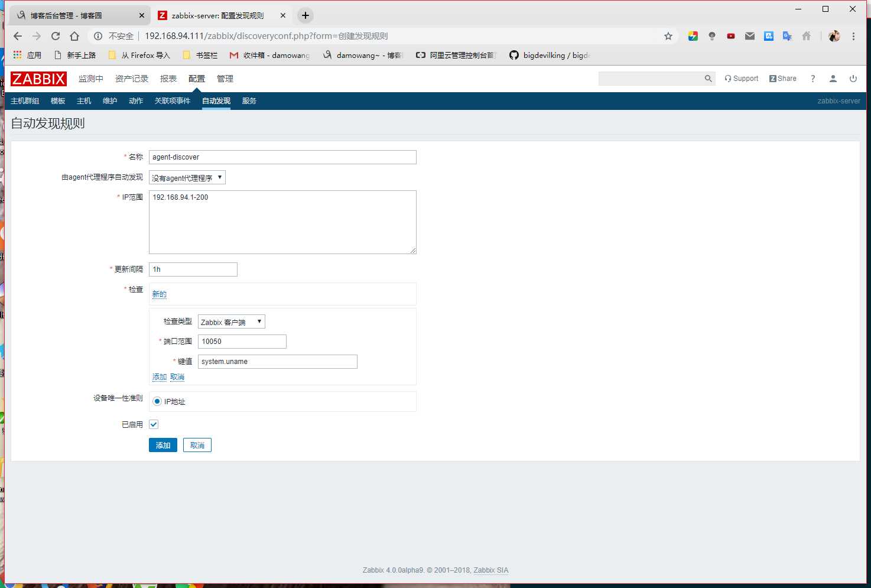
Task: Switch to 自动发现 submenu
Action: [x=216, y=101]
